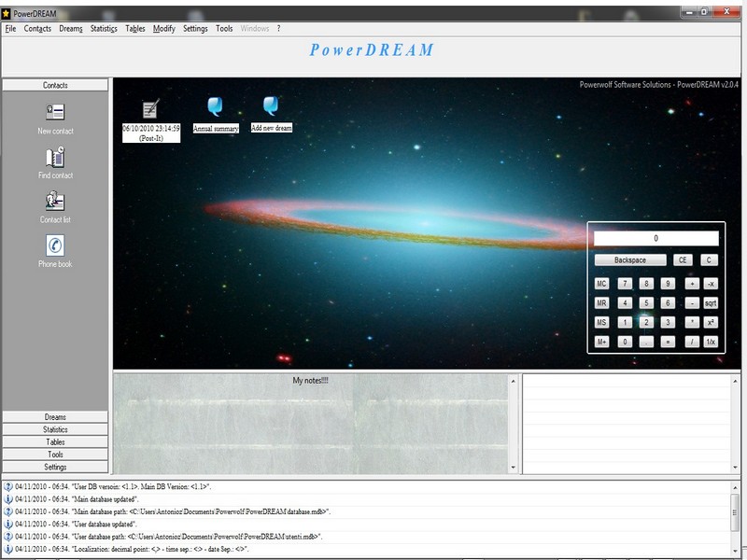Click the Add new dream shortcut
Screen dimensions: 747x560
tap(271, 106)
